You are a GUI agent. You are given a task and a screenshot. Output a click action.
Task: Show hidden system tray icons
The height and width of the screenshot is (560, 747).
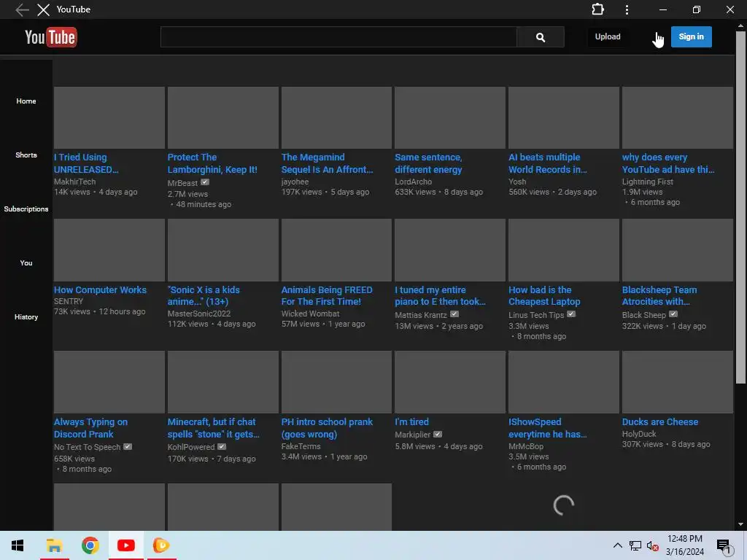coord(617,545)
